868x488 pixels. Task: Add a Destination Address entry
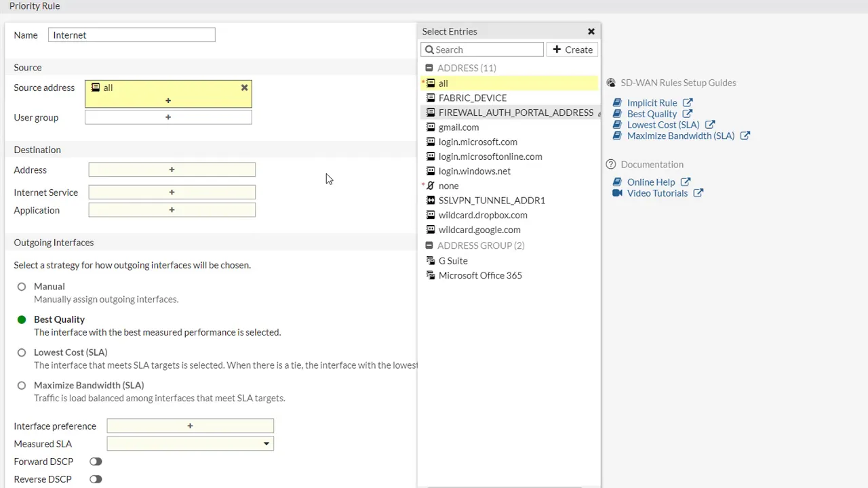172,170
